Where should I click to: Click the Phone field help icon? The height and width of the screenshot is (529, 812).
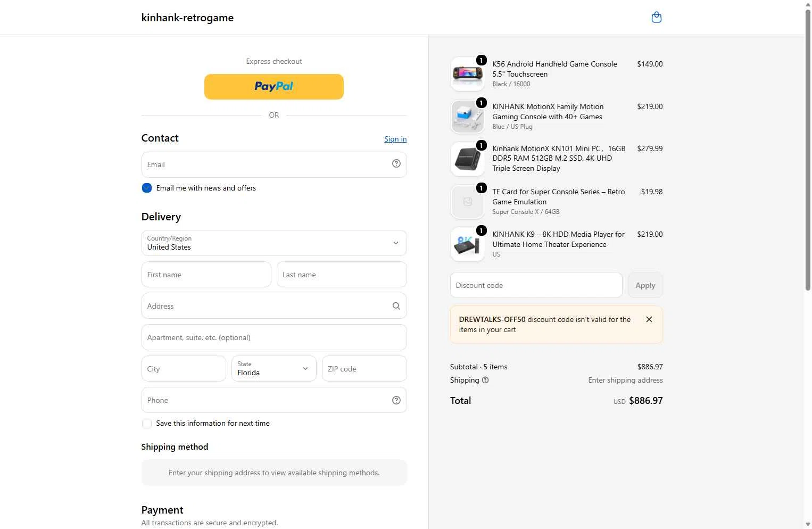pos(396,400)
